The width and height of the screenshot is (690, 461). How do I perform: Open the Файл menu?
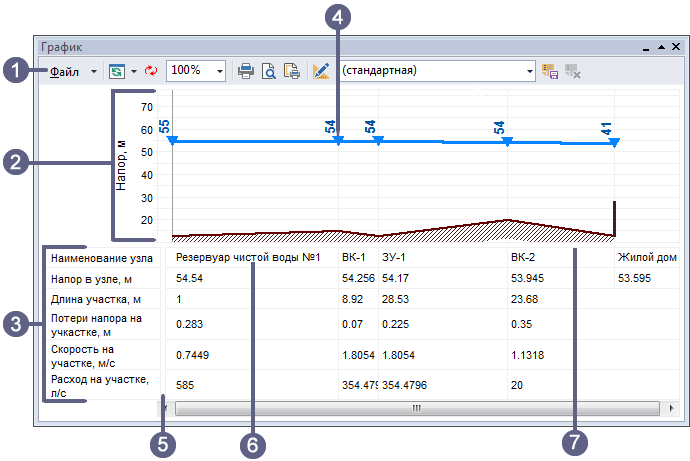pos(66,71)
